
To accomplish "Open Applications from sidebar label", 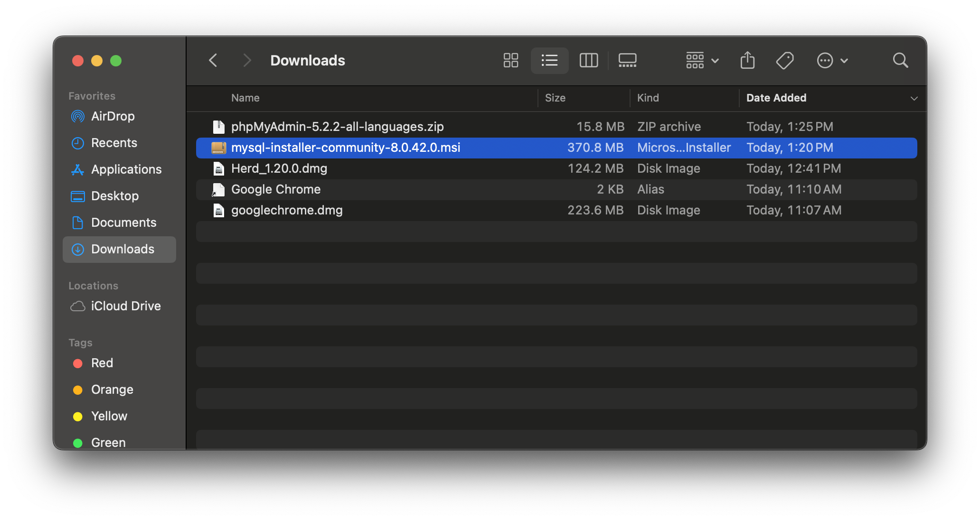I will 126,169.
